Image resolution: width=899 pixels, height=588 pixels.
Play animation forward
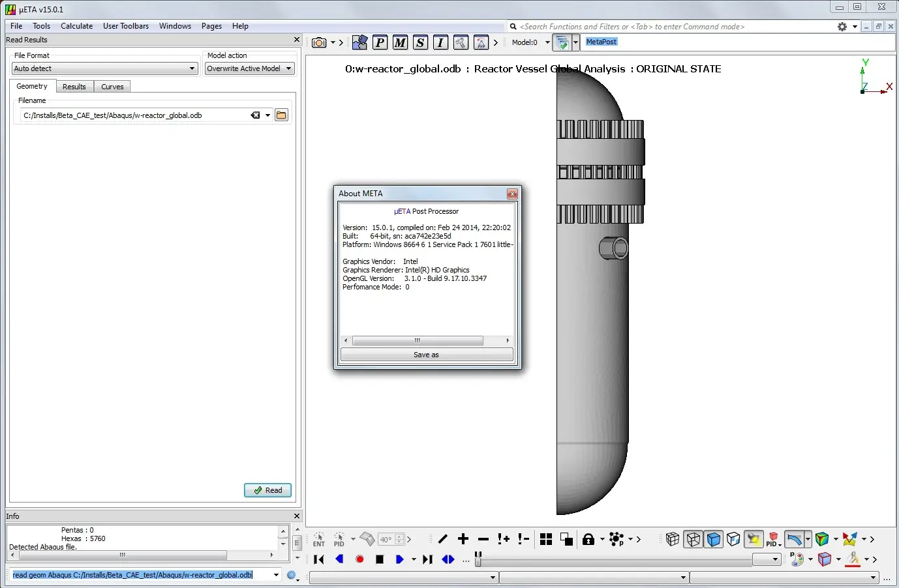point(400,559)
